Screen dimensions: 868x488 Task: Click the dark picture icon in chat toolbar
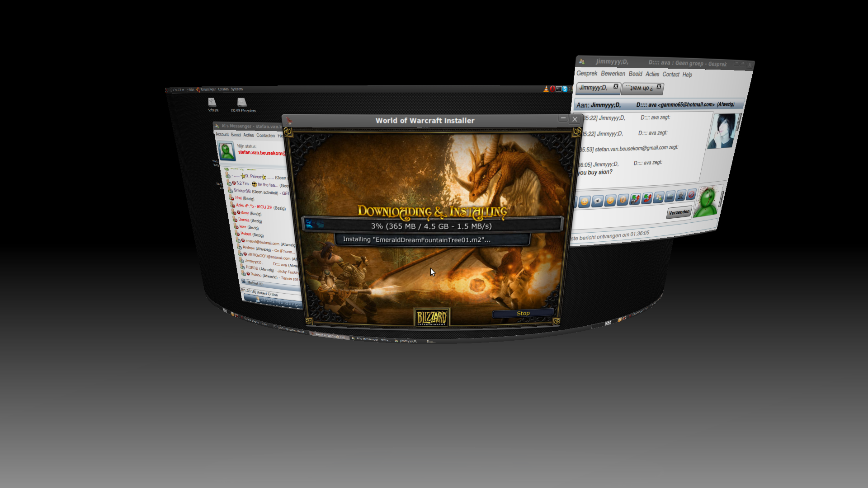(670, 196)
